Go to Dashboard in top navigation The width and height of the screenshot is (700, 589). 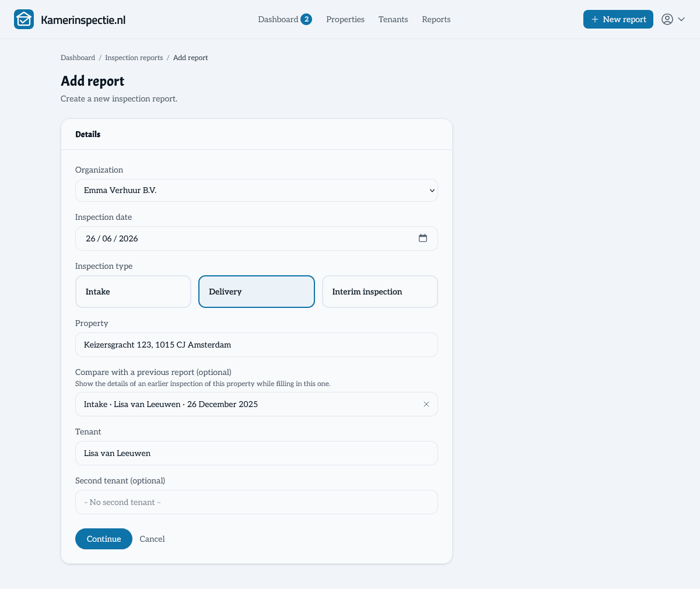(278, 19)
